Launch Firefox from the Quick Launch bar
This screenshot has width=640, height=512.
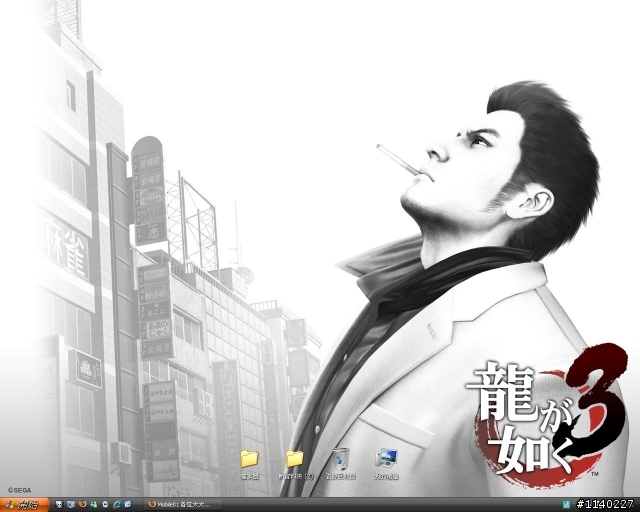click(82, 504)
